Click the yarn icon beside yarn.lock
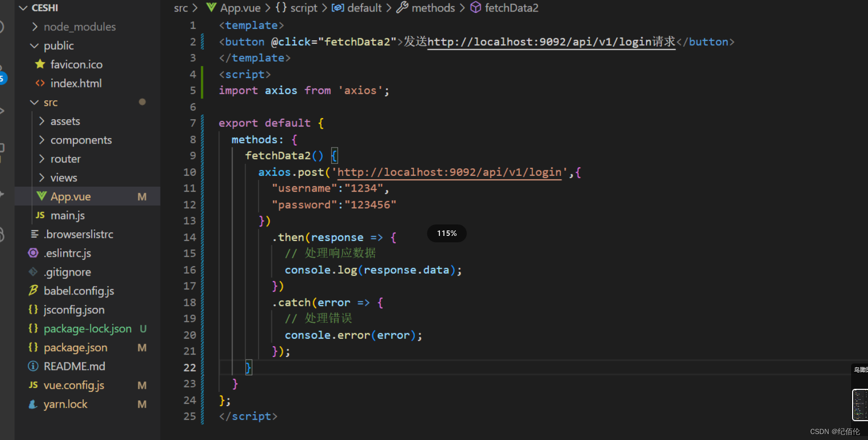The image size is (868, 440). coord(33,404)
